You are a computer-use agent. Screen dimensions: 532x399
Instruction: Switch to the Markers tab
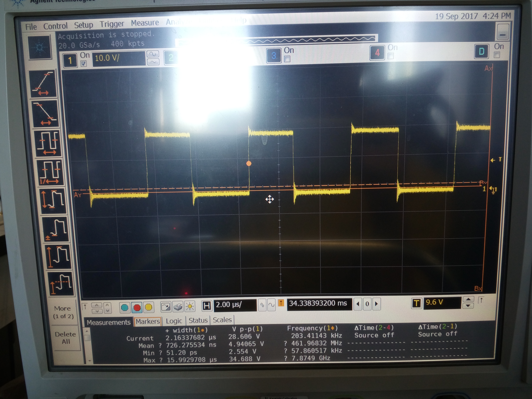(147, 321)
